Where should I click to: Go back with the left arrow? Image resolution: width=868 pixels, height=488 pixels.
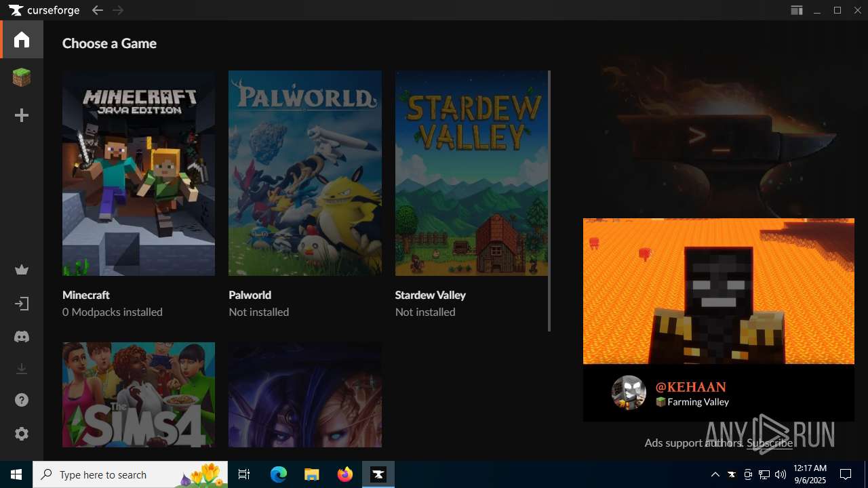click(98, 10)
